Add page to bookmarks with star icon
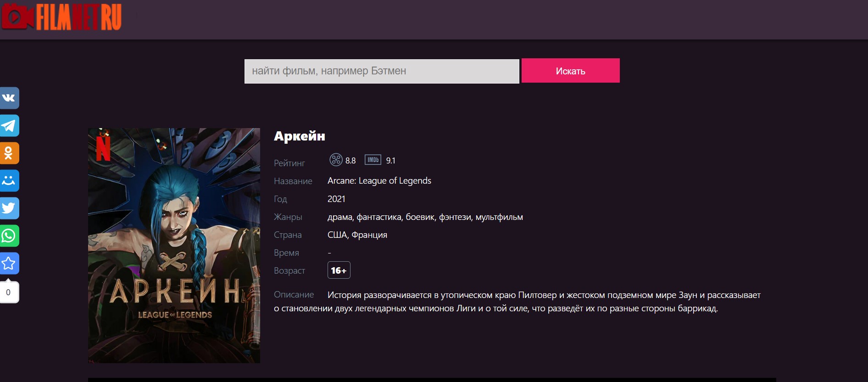868x382 pixels. point(9,263)
